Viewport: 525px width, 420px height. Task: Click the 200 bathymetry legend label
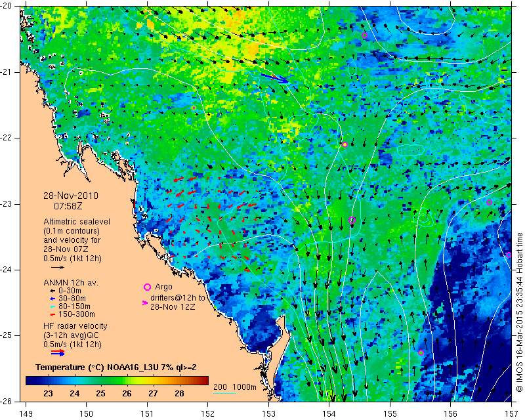click(220, 387)
